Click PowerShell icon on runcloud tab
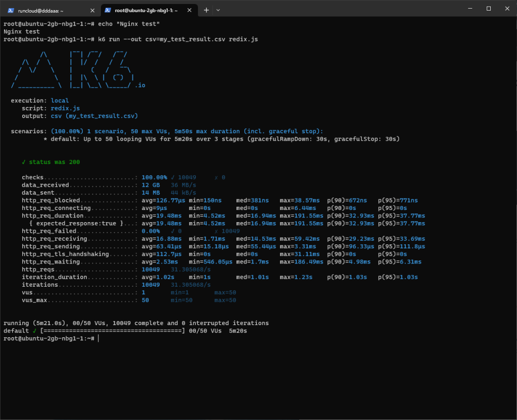 tap(11, 11)
